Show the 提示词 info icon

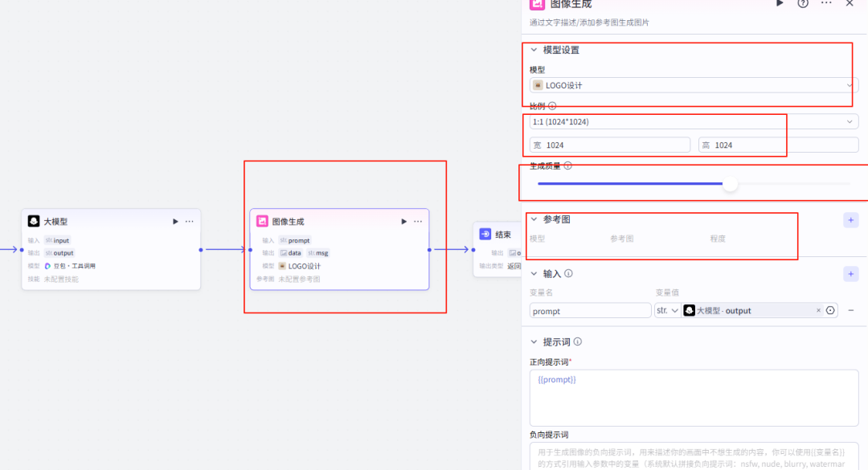(578, 341)
